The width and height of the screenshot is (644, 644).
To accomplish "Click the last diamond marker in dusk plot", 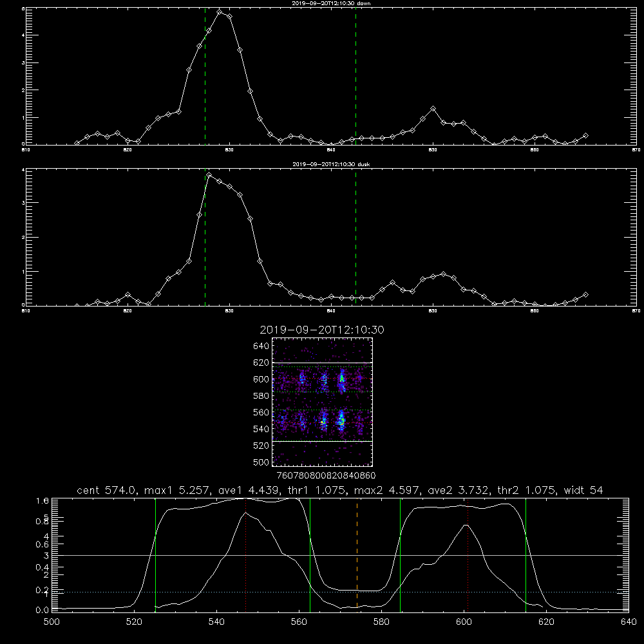I will point(585,294).
